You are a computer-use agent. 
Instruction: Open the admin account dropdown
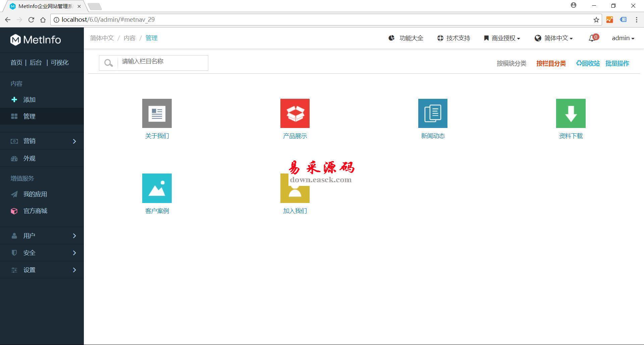pos(623,38)
